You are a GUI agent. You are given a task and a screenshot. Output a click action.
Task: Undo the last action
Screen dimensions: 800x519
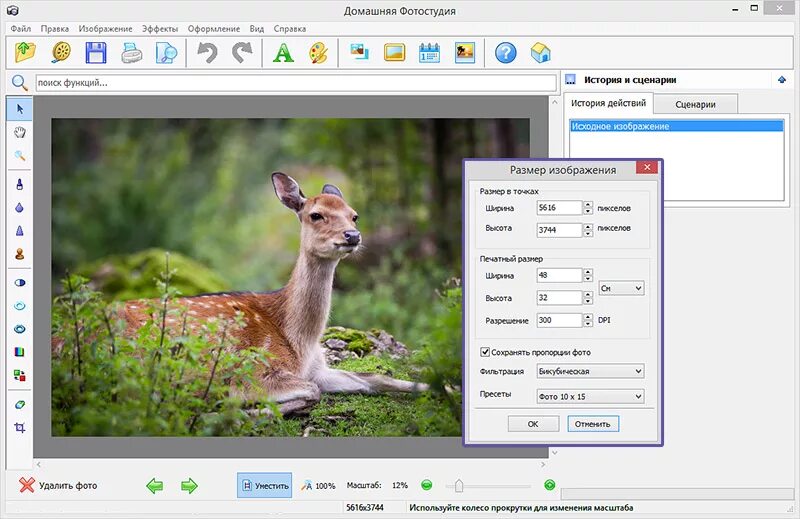[x=207, y=53]
